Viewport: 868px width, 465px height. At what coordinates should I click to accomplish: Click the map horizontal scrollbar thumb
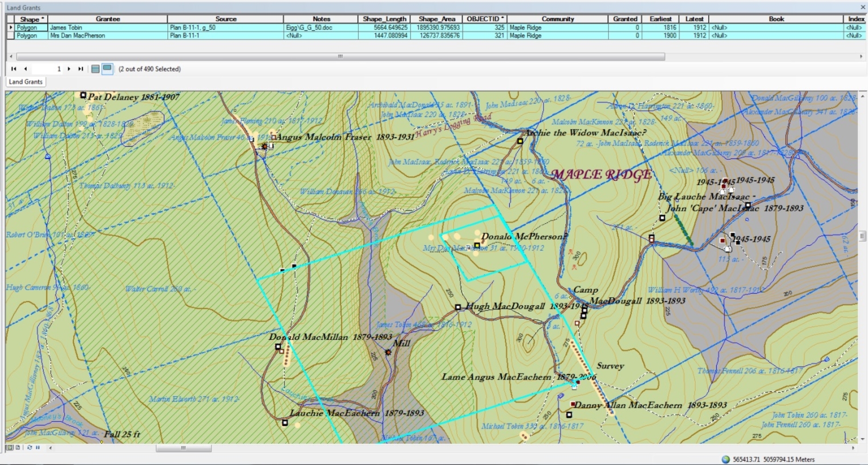coord(183,448)
